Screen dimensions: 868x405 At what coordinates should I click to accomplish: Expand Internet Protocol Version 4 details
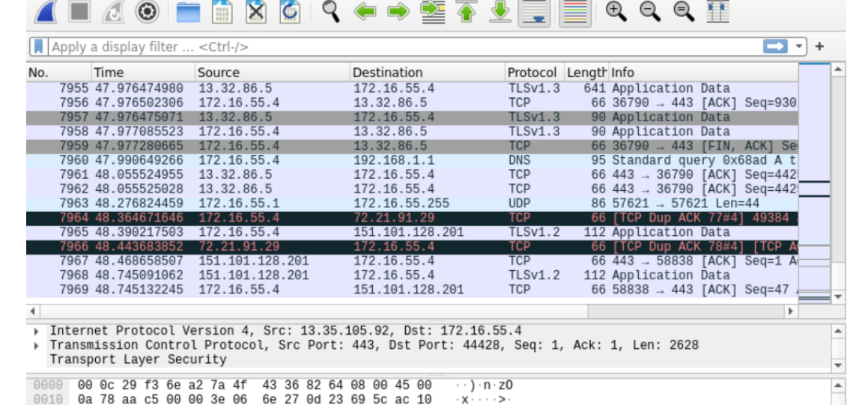37,332
